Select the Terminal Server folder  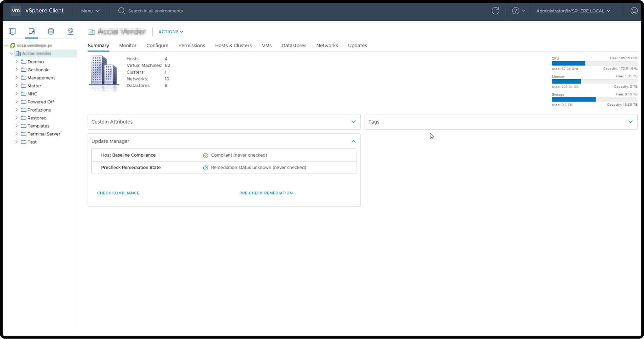point(44,134)
